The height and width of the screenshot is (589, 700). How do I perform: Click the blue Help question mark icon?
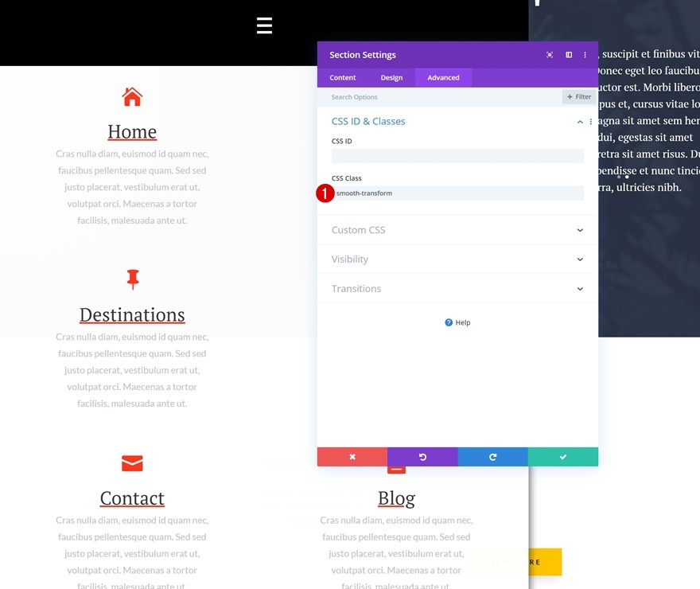coord(449,322)
